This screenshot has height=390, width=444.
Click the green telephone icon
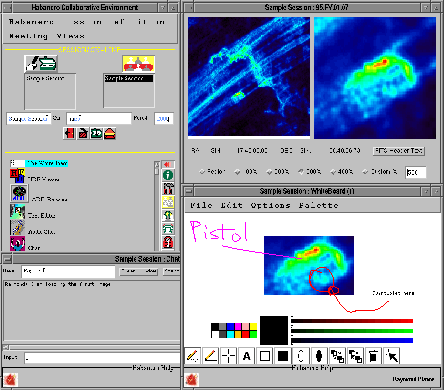coord(168,229)
